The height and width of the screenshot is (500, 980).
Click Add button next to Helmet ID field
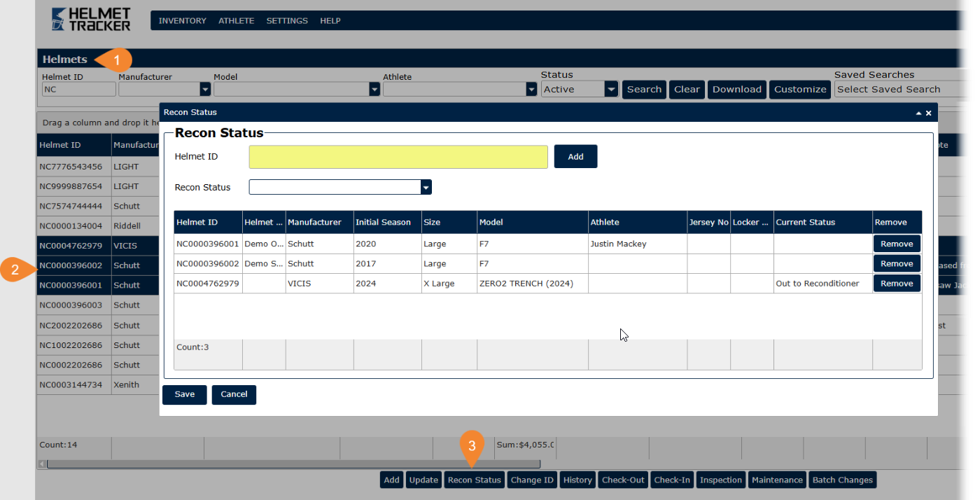point(575,157)
